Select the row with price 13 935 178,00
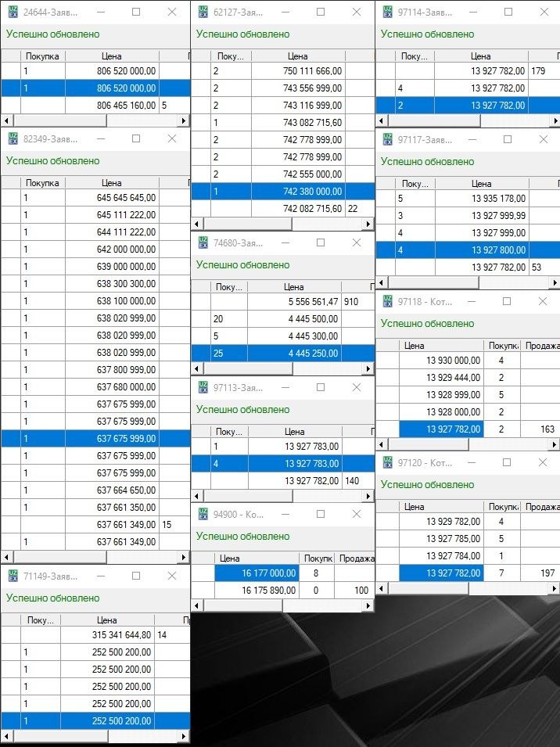Screen dimensions: 560x747 (x=468, y=199)
